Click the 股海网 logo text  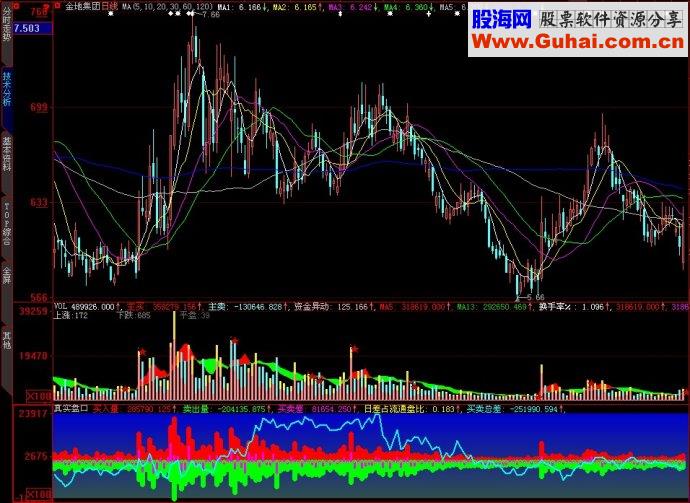(x=502, y=19)
